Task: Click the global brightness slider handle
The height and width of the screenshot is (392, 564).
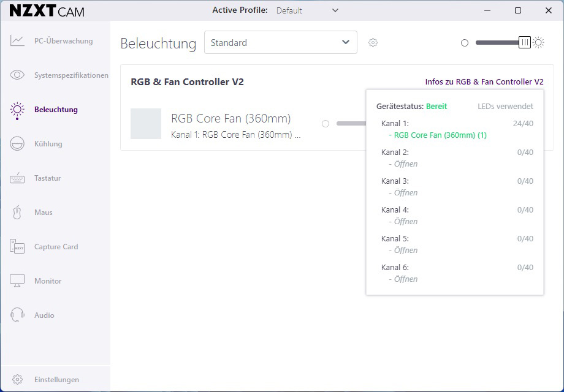Action: coord(525,42)
